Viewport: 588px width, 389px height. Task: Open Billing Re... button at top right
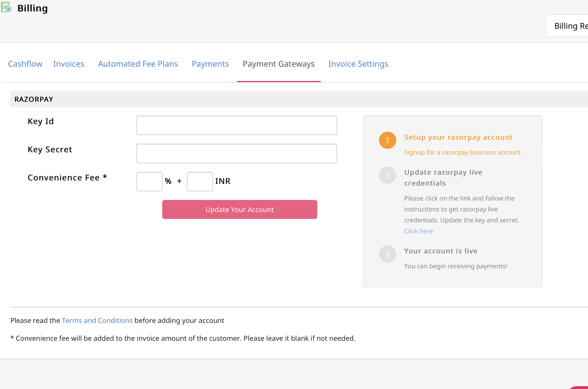point(567,26)
